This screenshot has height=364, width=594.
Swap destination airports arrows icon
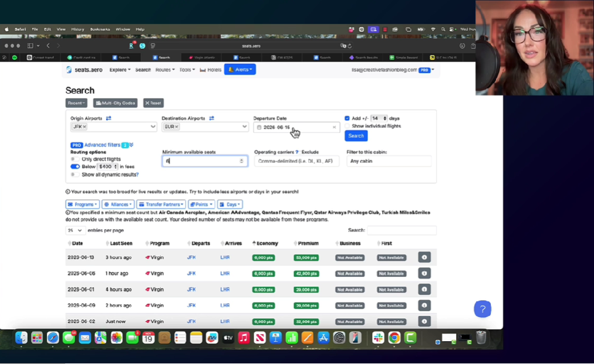[x=211, y=118]
